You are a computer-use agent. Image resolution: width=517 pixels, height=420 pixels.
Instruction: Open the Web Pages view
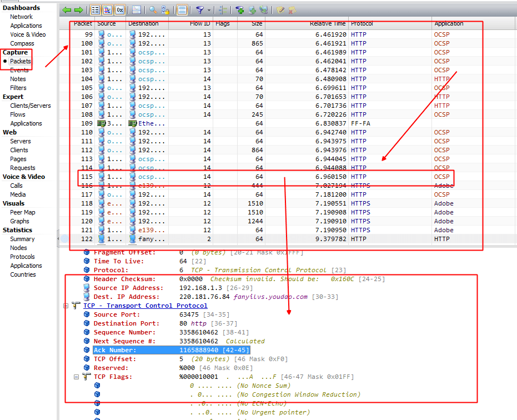tap(18, 159)
